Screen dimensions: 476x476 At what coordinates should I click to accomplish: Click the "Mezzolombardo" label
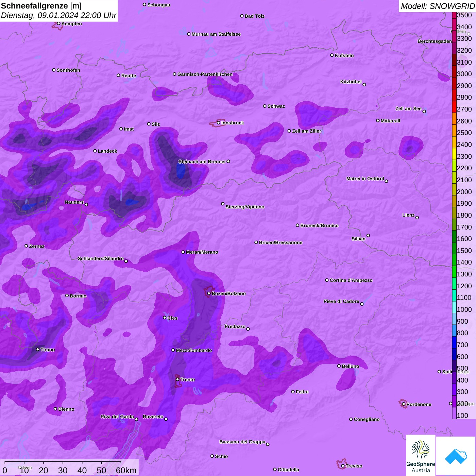[194, 350]
